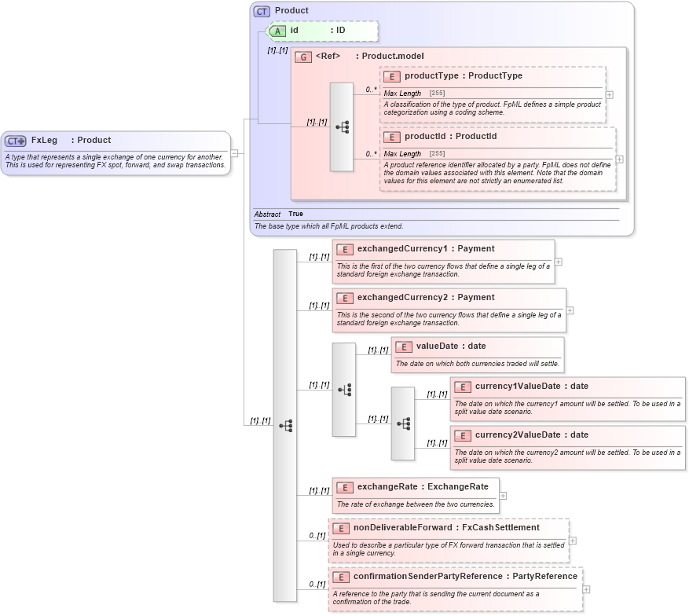Select the 'exchangedCurrency2 : Payment' label

(426, 298)
